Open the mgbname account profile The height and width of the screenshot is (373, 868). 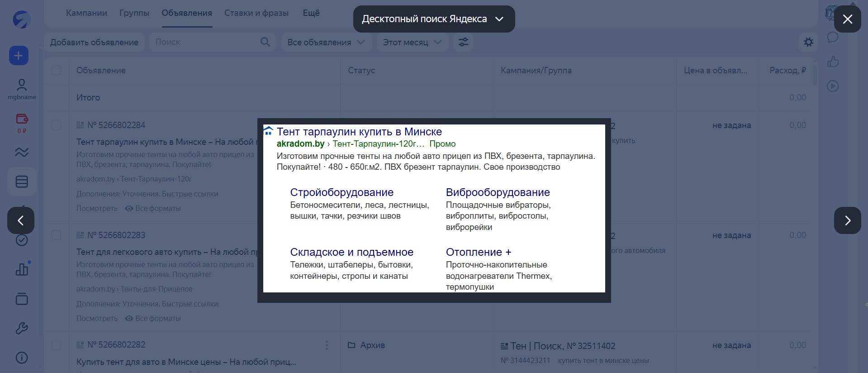(x=22, y=89)
